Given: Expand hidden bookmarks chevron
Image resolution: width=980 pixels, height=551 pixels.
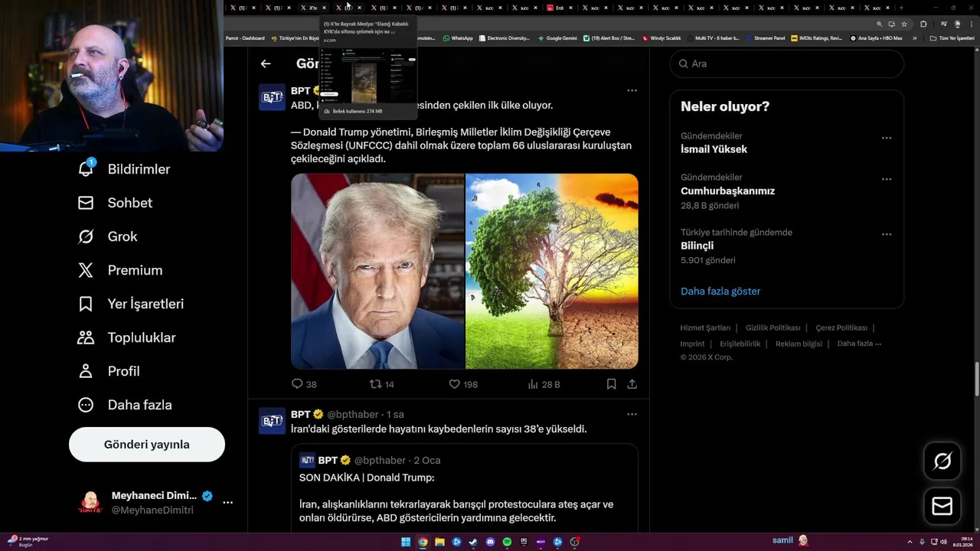Looking at the screenshot, I should [914, 37].
